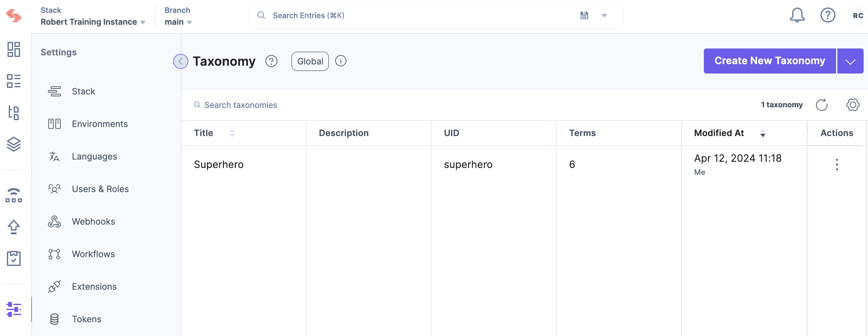The width and height of the screenshot is (868, 336).
Task: Click the Contentstack logo icon
Action: tap(14, 16)
